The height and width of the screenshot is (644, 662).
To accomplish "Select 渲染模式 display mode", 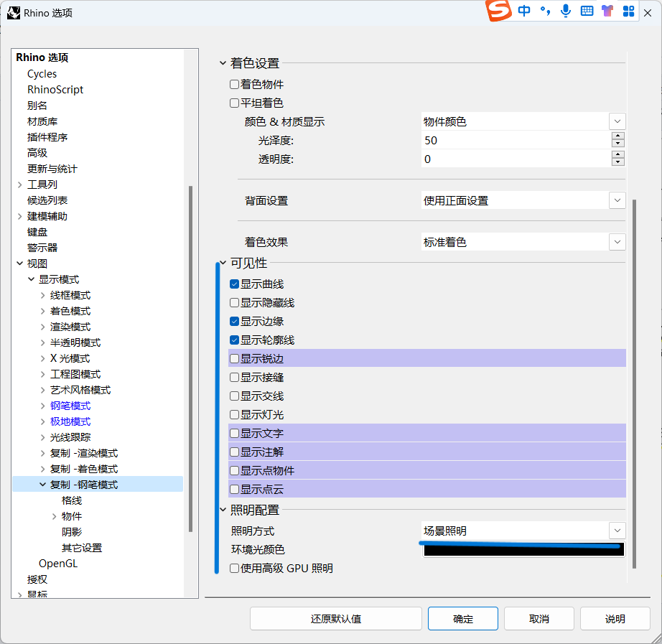I will tap(70, 327).
